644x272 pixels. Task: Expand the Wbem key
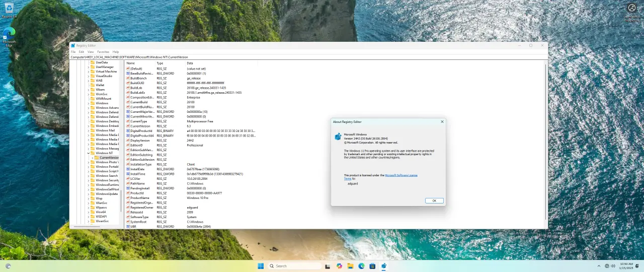[88, 90]
